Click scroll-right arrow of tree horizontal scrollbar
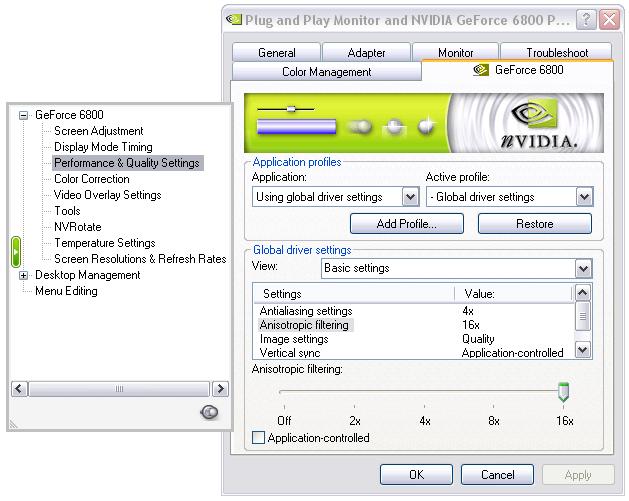Image resolution: width=629 pixels, height=501 pixels. [x=219, y=389]
